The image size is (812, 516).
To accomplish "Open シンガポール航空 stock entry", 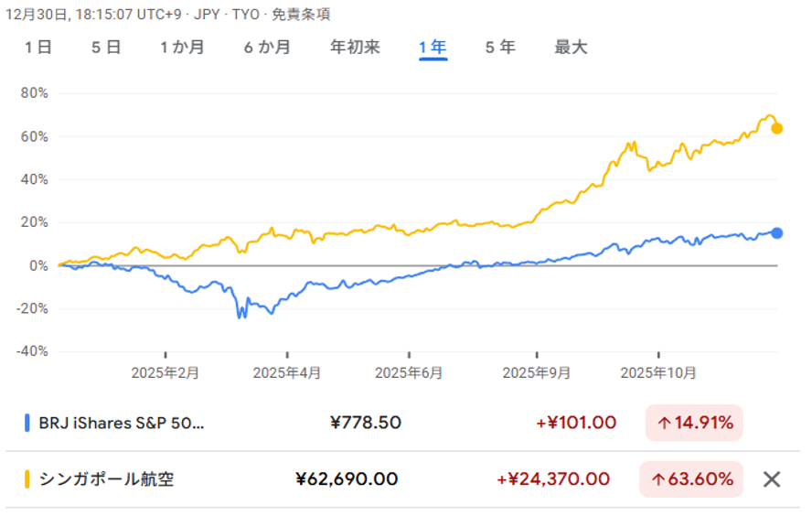I will (106, 478).
